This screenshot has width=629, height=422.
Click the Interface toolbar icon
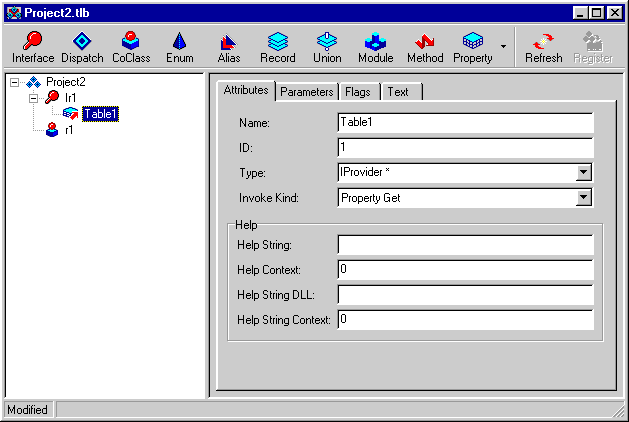[x=33, y=47]
